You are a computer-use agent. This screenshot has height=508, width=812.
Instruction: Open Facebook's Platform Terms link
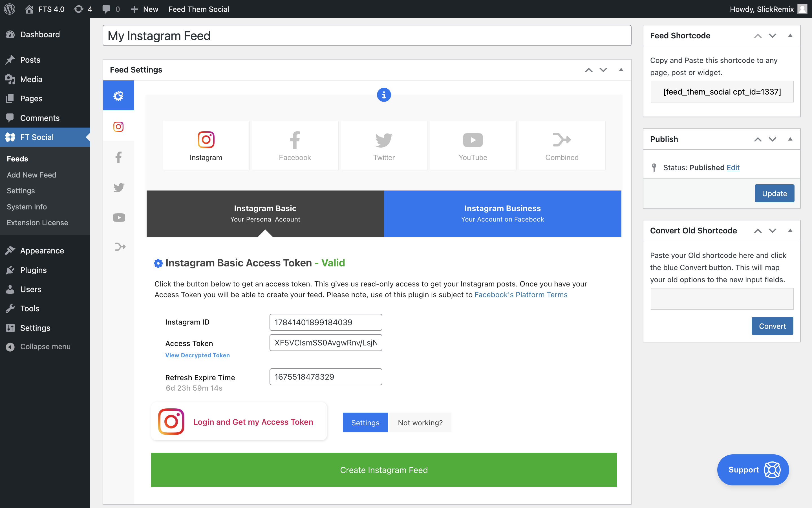521,295
